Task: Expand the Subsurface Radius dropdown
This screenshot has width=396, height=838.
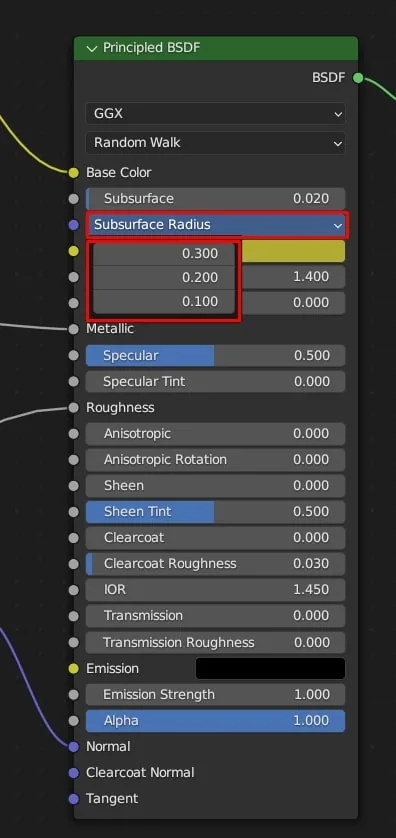Action: coord(216,225)
